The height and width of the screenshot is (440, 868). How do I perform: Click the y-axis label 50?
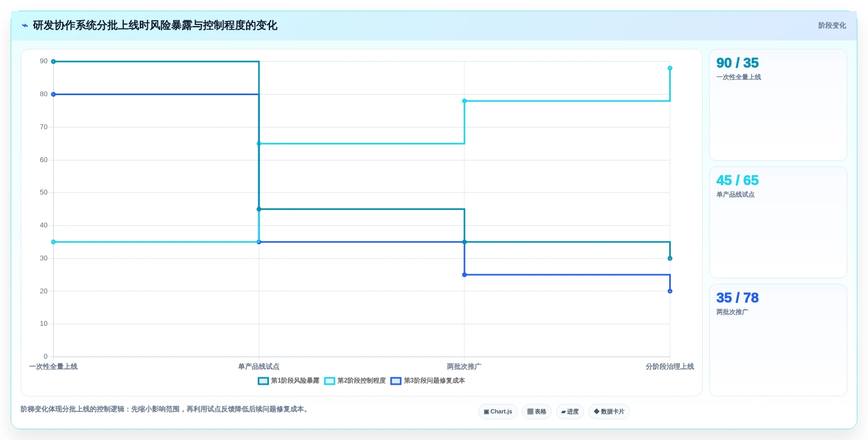click(44, 192)
